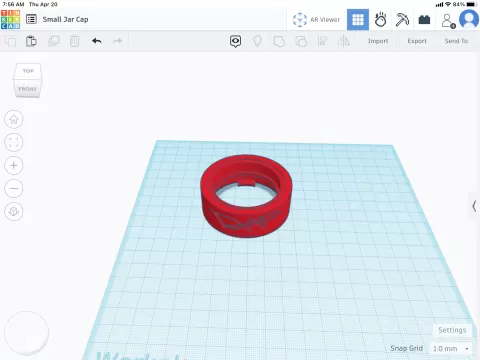Click the Align tool icon
480x360 pixels.
coord(322,41)
